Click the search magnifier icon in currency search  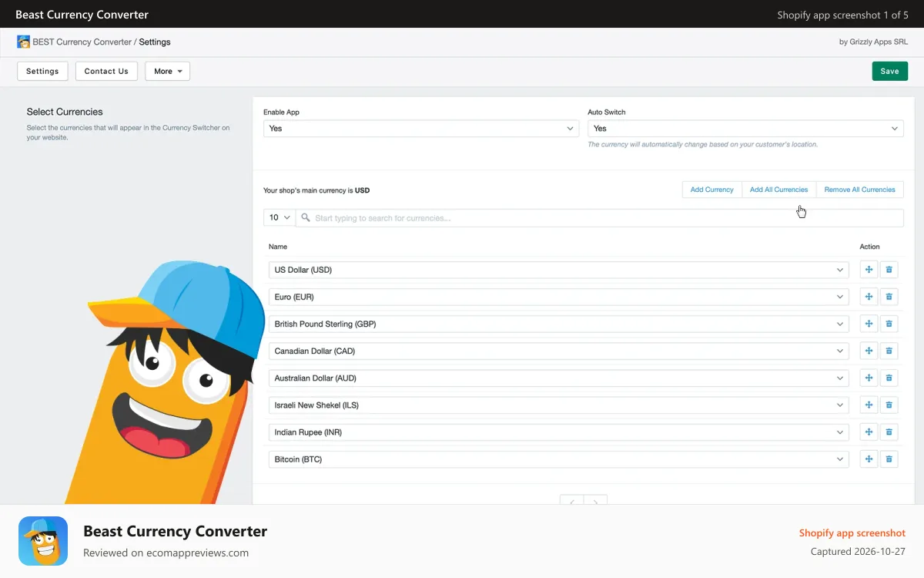(306, 218)
